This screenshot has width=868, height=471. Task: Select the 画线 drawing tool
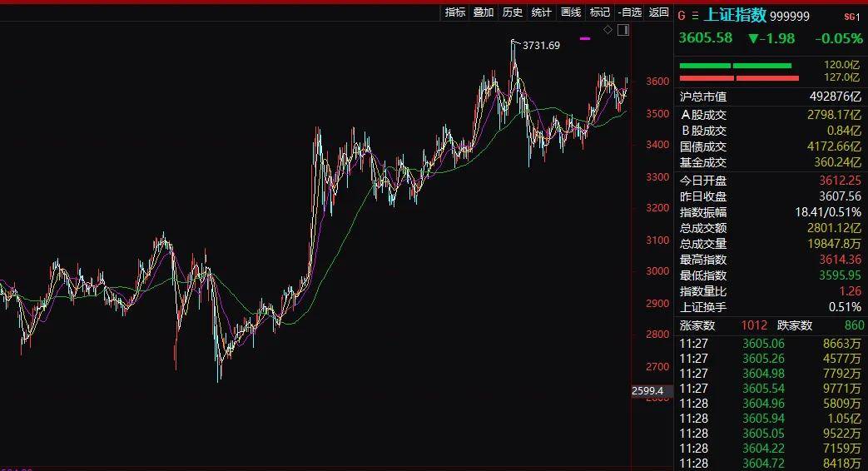click(x=571, y=12)
